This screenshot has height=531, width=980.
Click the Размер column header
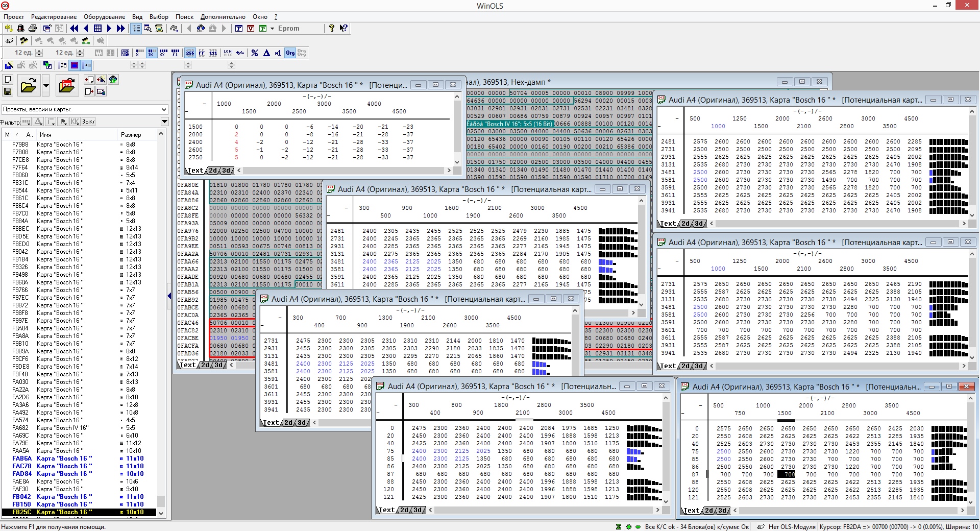tap(136, 135)
